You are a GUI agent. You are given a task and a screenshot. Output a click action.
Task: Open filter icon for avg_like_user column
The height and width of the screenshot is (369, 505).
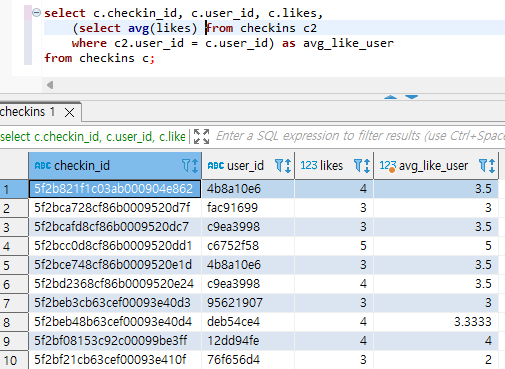482,165
